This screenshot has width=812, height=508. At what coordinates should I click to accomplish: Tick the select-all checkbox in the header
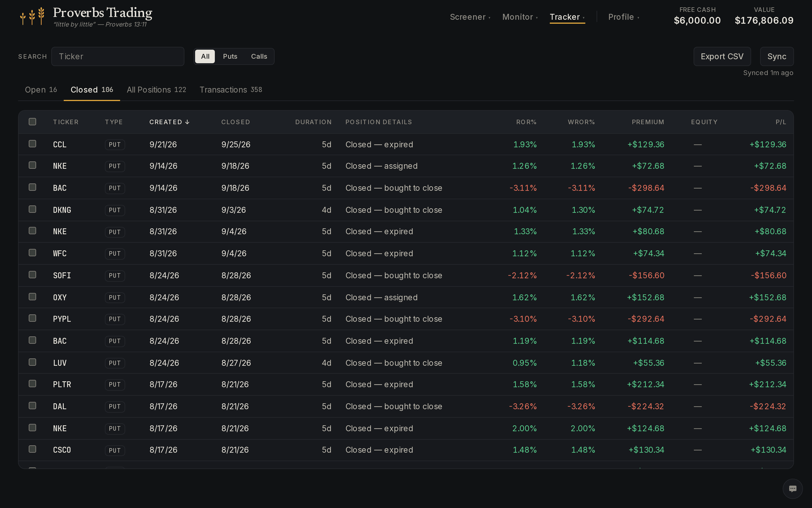click(32, 122)
